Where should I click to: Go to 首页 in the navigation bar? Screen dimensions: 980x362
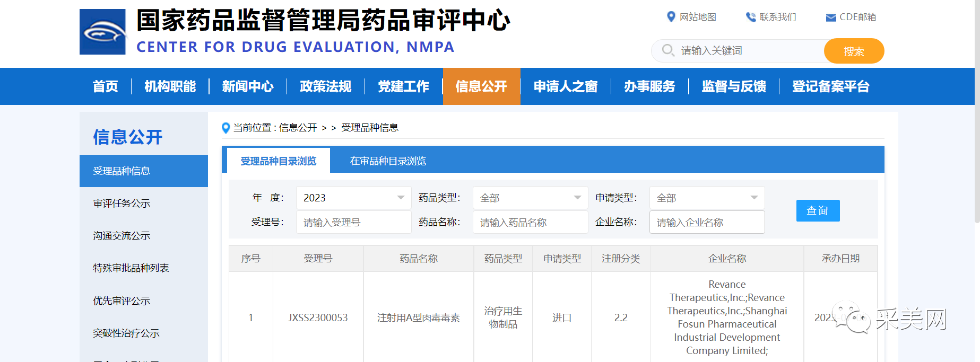(x=106, y=86)
